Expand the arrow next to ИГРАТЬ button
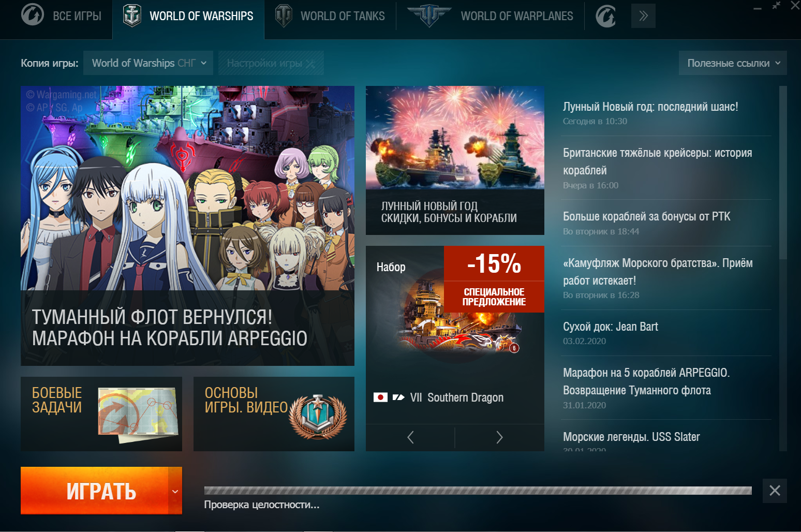 click(175, 491)
